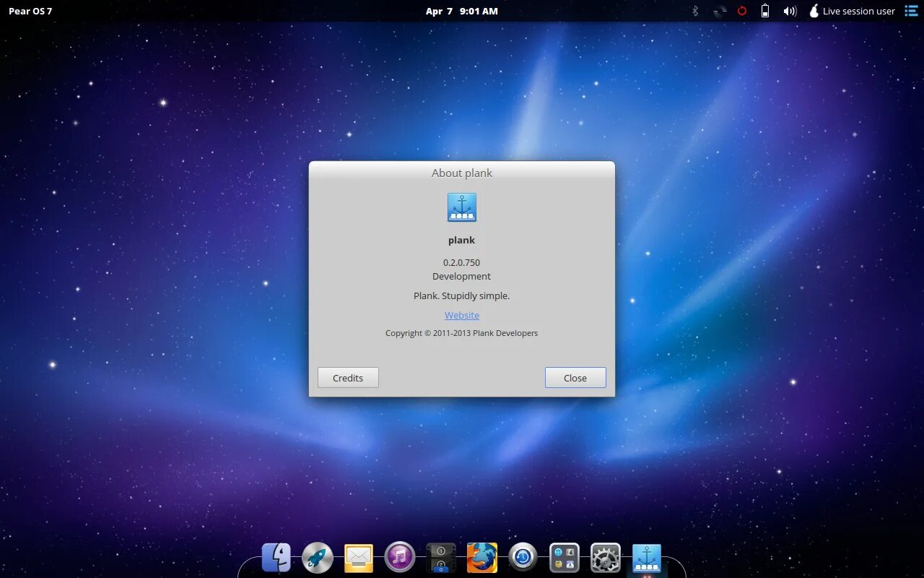The height and width of the screenshot is (578, 924).
Task: Click the version text 0.2.0.750
Action: point(462,262)
